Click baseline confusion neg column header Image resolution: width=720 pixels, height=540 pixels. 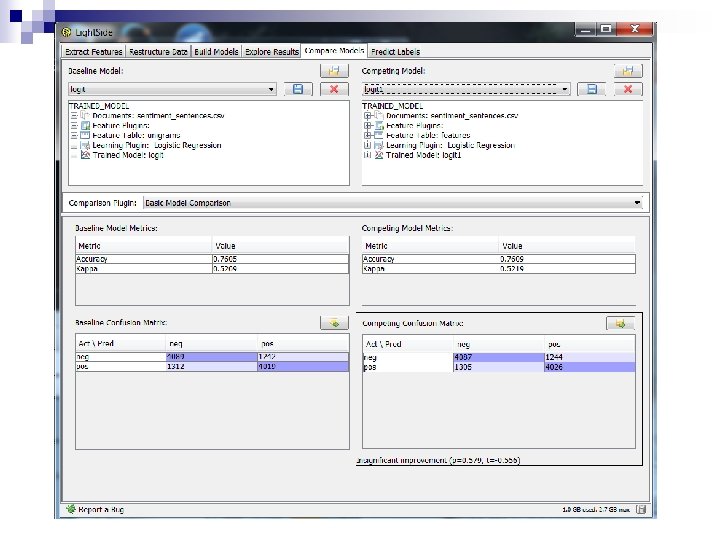211,343
